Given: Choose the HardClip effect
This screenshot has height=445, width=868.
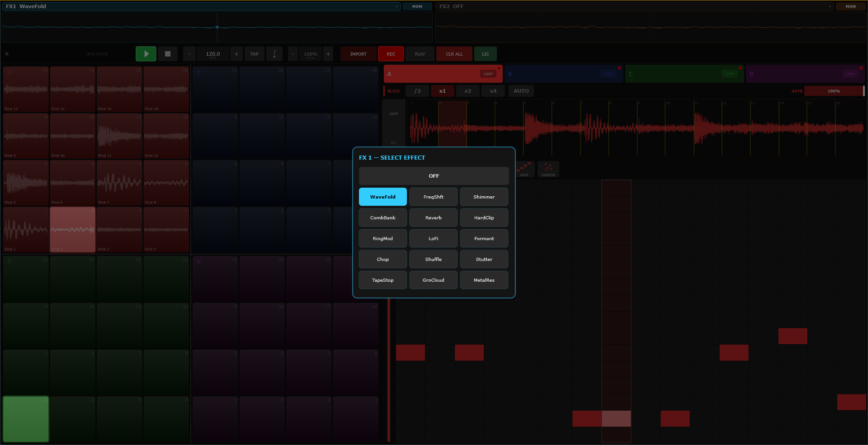Looking at the screenshot, I should click(x=484, y=218).
